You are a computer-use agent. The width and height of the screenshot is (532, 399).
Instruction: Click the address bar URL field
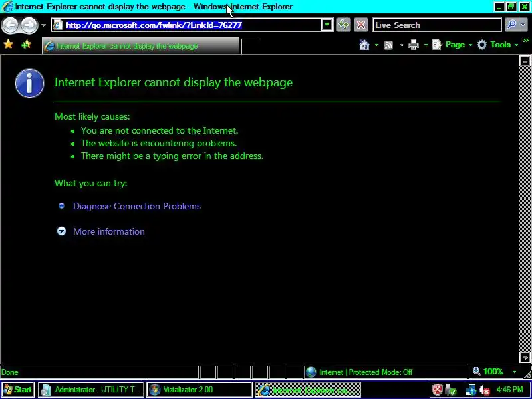click(x=192, y=25)
